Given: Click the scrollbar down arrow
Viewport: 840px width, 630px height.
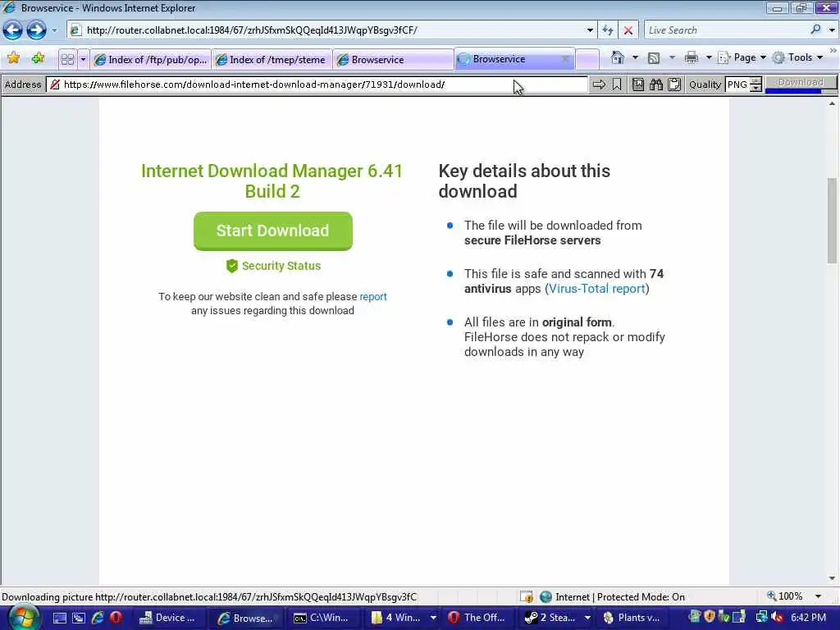Looking at the screenshot, I should [832, 578].
